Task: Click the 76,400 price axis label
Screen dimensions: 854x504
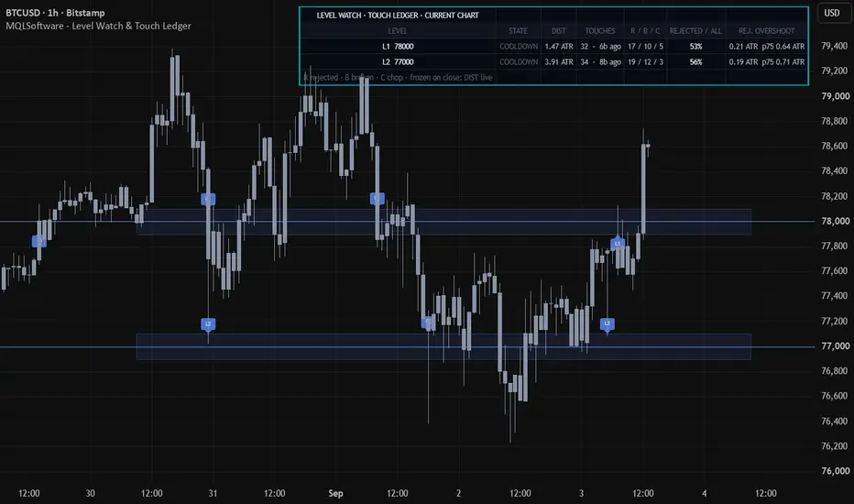Action: [835, 421]
